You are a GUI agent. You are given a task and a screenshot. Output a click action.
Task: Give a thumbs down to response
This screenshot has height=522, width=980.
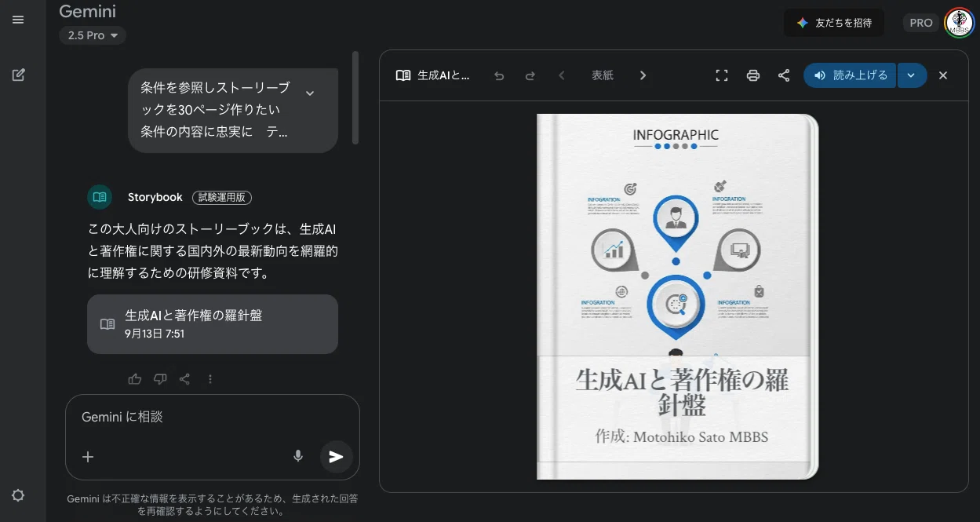[160, 379]
